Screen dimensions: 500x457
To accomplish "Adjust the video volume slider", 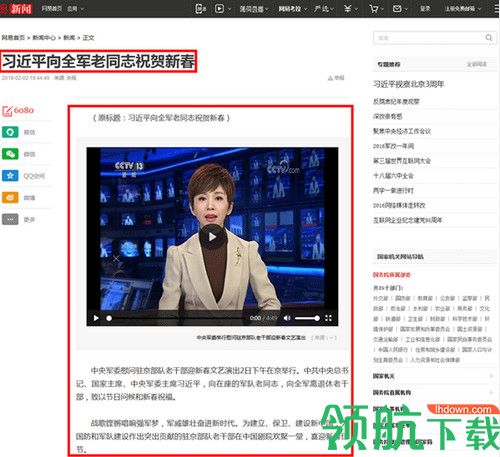I will point(307,318).
